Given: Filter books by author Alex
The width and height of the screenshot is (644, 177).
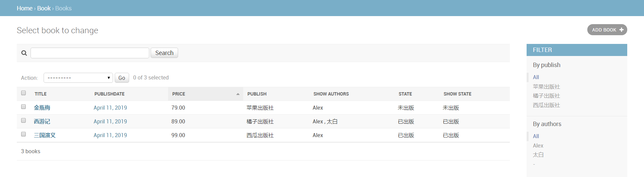Looking at the screenshot, I should (x=538, y=145).
